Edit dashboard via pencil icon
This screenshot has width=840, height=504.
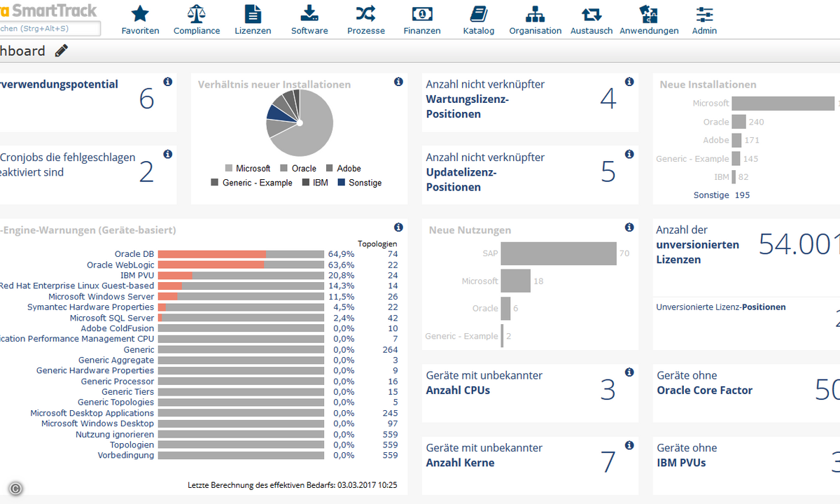pyautogui.click(x=62, y=50)
